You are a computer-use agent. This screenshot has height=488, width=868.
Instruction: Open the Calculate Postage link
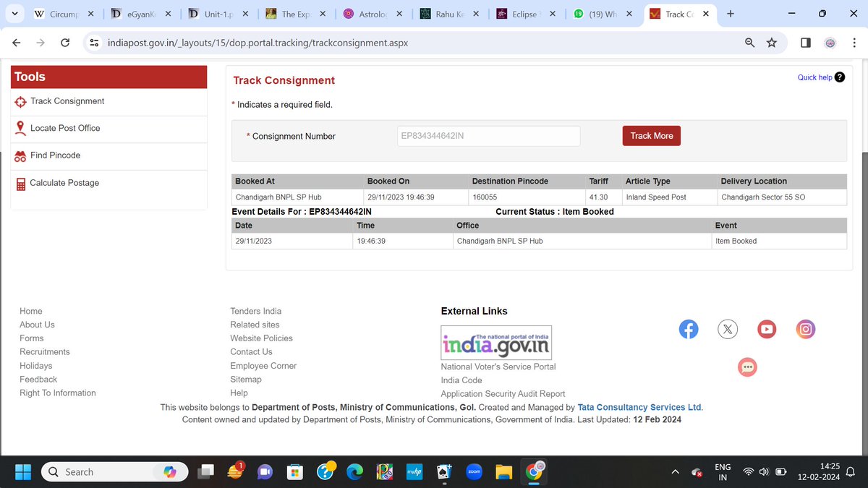point(64,183)
